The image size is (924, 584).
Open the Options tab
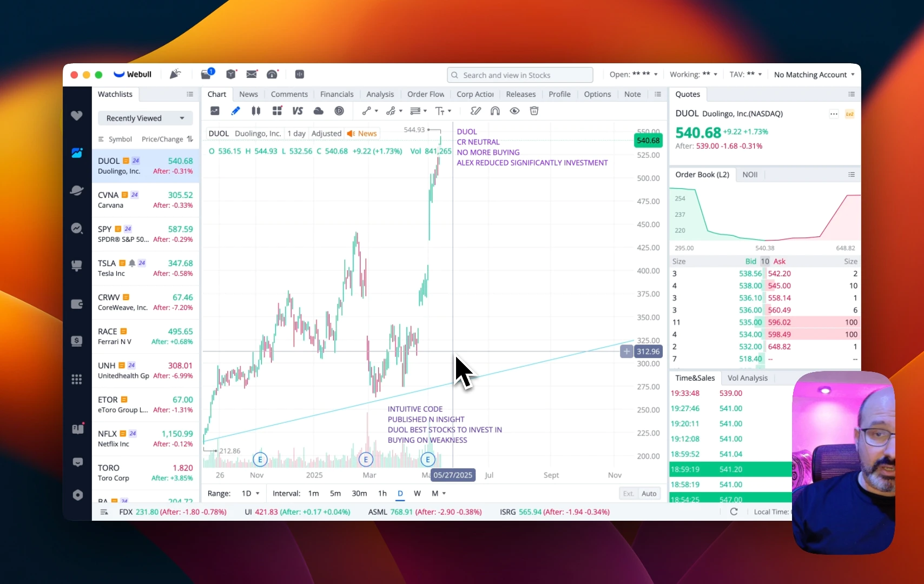click(x=597, y=94)
